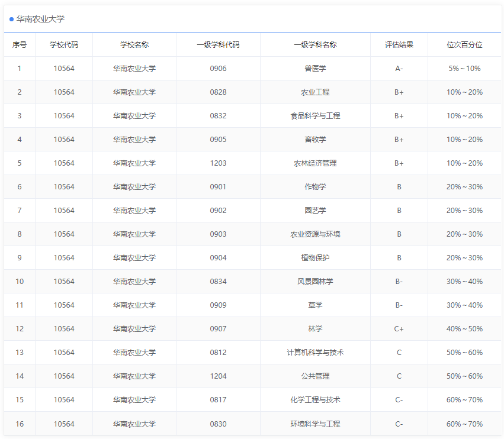Click the 一级学科代码 column header
504x439 pixels.
coord(219,44)
